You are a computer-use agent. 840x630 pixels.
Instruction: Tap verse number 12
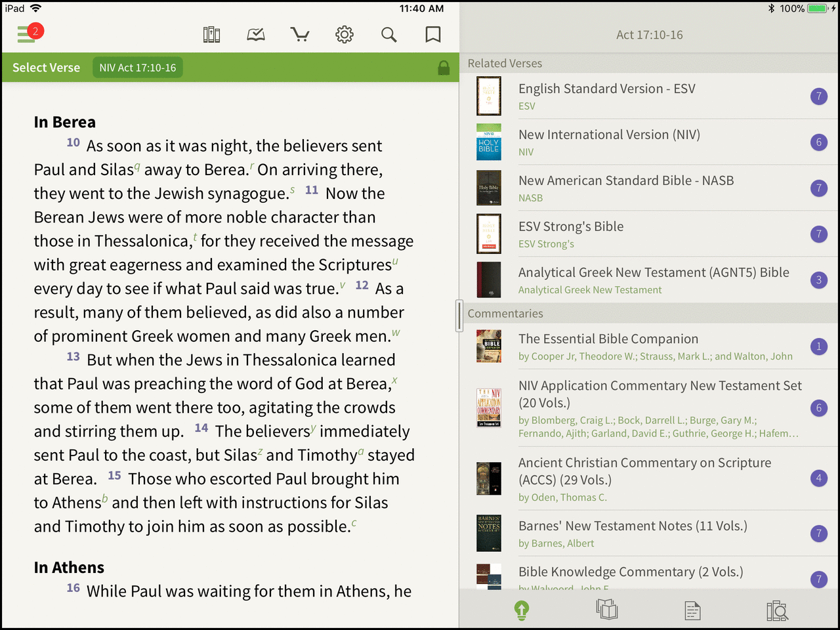pos(362,285)
